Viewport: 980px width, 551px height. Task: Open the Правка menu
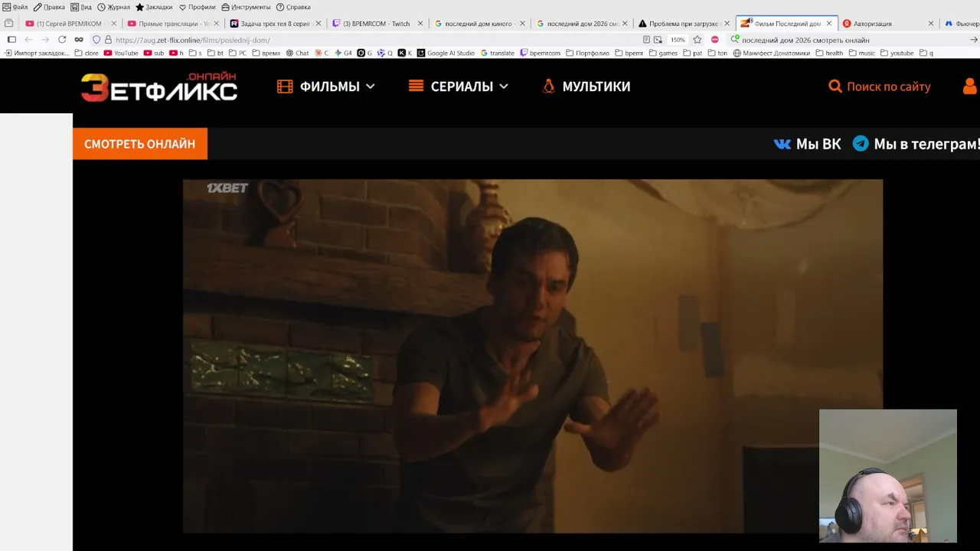pyautogui.click(x=49, y=7)
